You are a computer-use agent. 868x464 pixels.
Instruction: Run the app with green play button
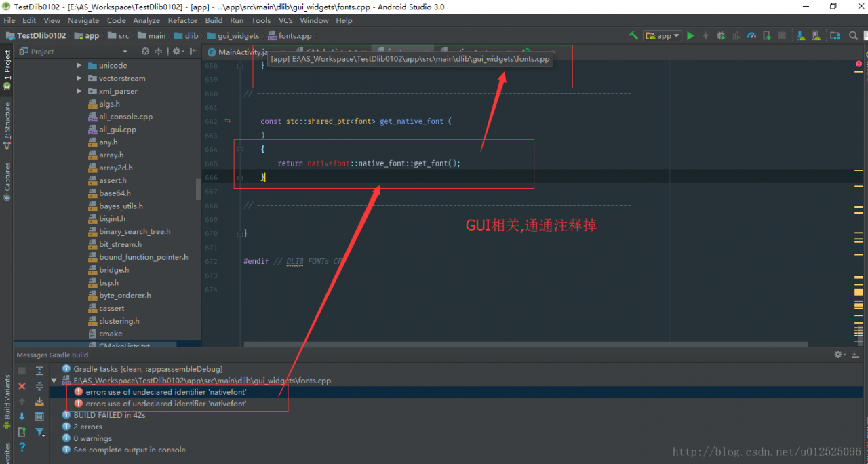690,35
